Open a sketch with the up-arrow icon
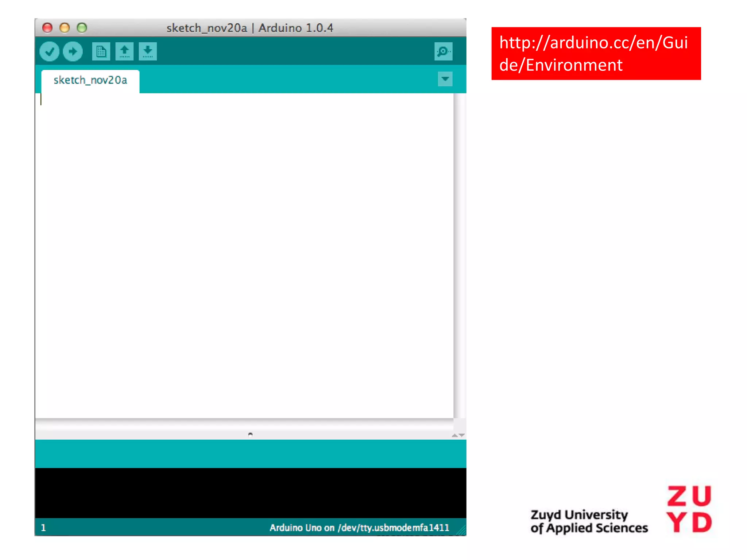This screenshot has width=747, height=560. [124, 51]
